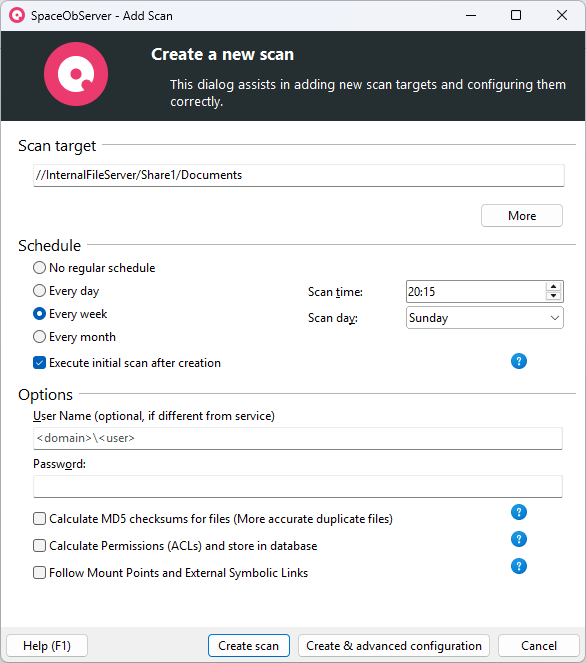The height and width of the screenshot is (663, 586).
Task: Open help for MD5 checksums option
Action: 519,512
